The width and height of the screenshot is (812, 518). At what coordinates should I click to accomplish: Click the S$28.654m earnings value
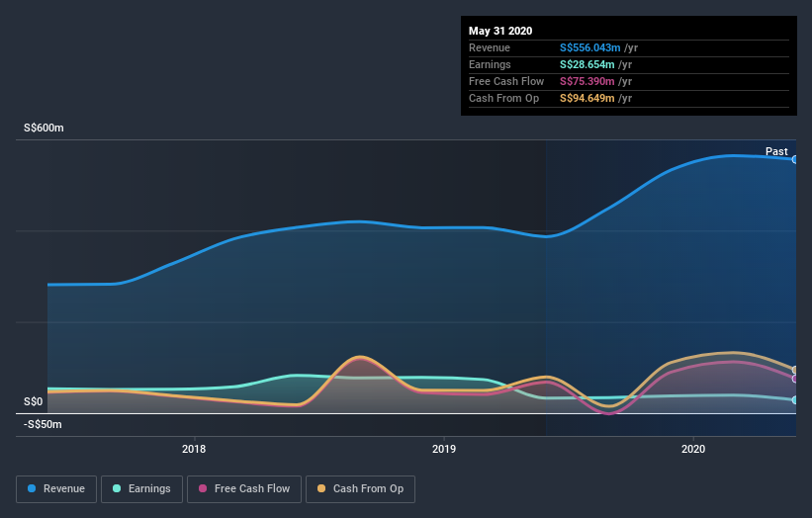[587, 64]
